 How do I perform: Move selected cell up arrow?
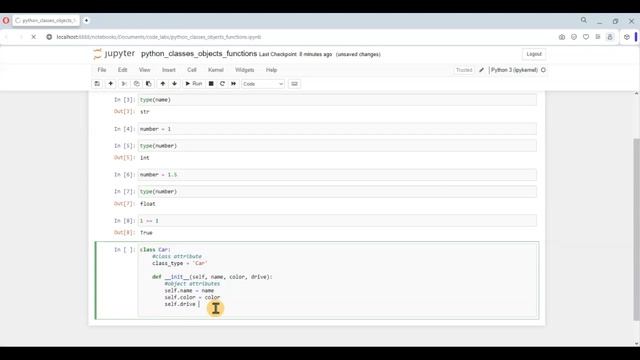162,84
